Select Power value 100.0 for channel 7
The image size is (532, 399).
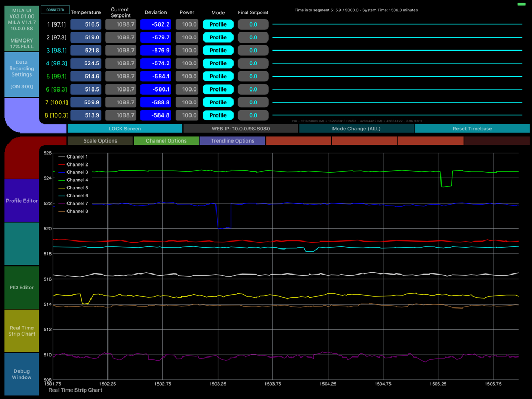point(187,102)
